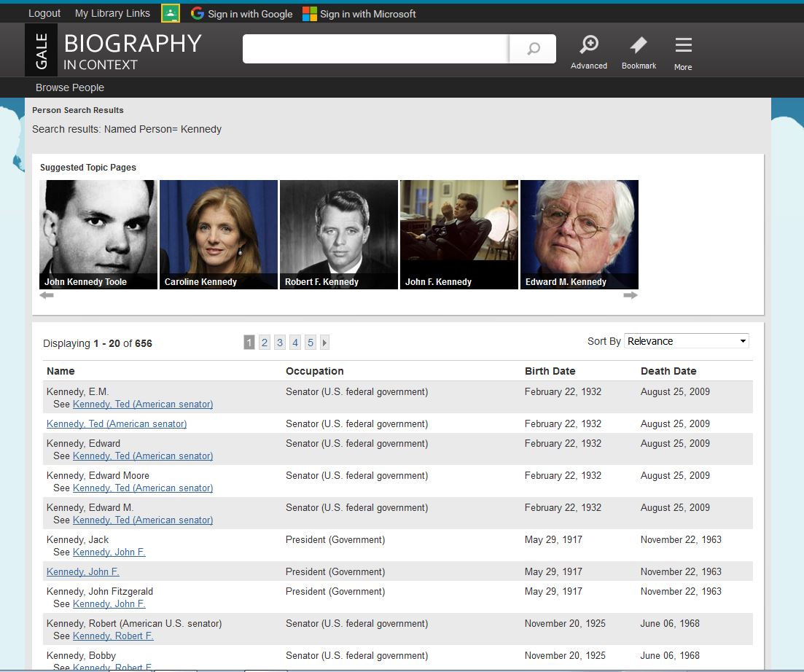Open the More menu
The height and width of the screenshot is (672, 804).
coord(683,53)
